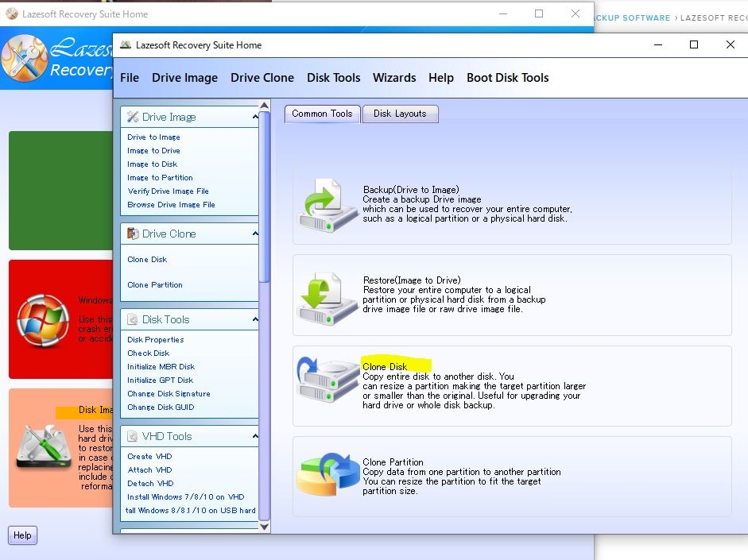Viewport: 748px width, 560px height.
Task: Click highlighted Clone Disk title in main pane
Action: click(385, 366)
